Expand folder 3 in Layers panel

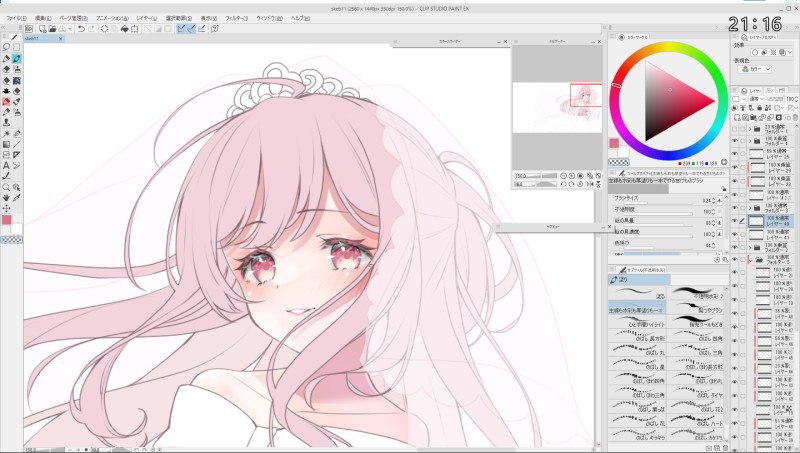(x=750, y=208)
